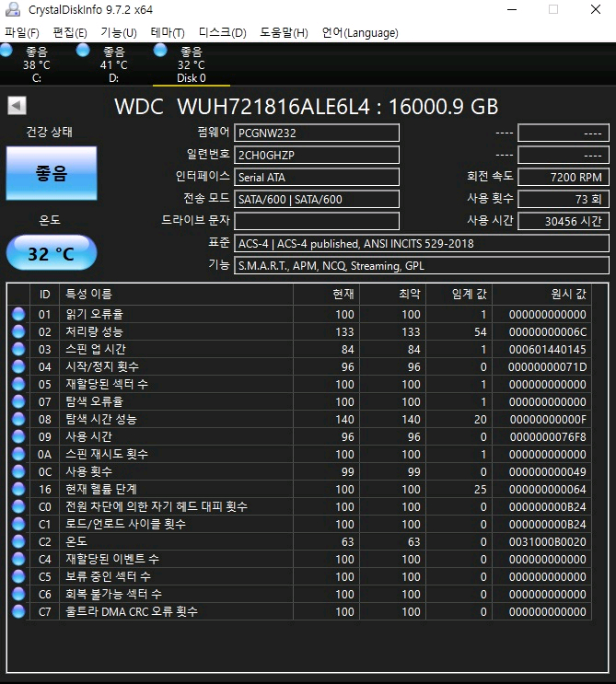Click the 임계 값 column header

pyautogui.click(x=459, y=295)
